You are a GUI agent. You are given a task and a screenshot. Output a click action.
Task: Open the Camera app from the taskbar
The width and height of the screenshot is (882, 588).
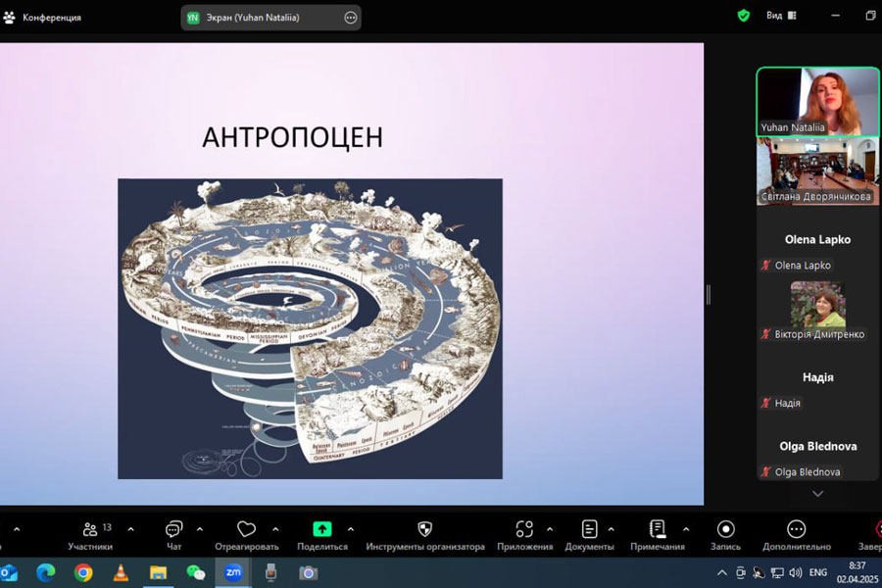[x=308, y=572]
